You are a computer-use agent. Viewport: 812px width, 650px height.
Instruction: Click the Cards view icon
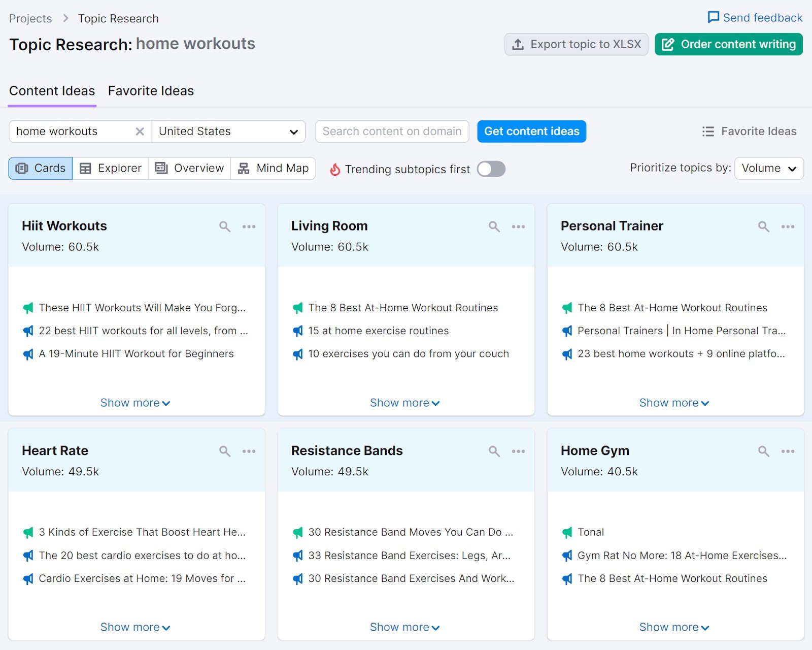pyautogui.click(x=40, y=168)
